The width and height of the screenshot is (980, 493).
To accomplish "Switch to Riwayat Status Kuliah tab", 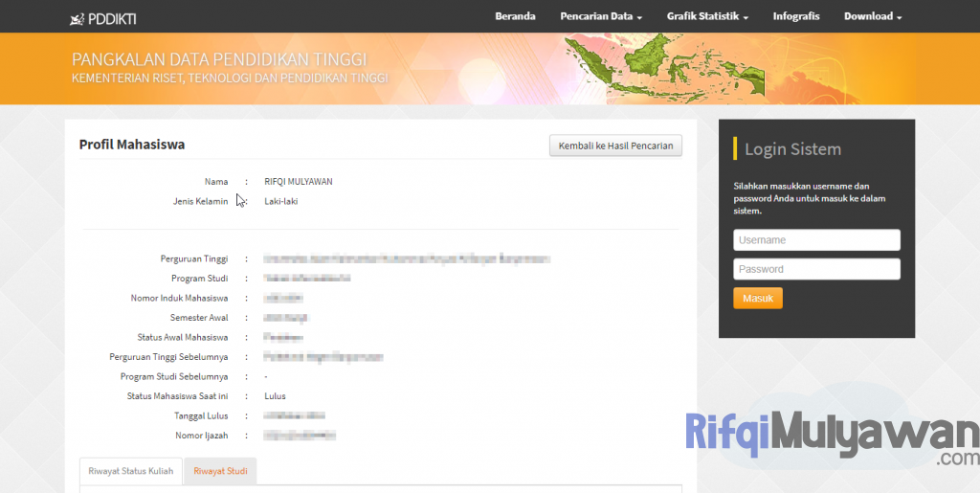I will click(x=130, y=471).
